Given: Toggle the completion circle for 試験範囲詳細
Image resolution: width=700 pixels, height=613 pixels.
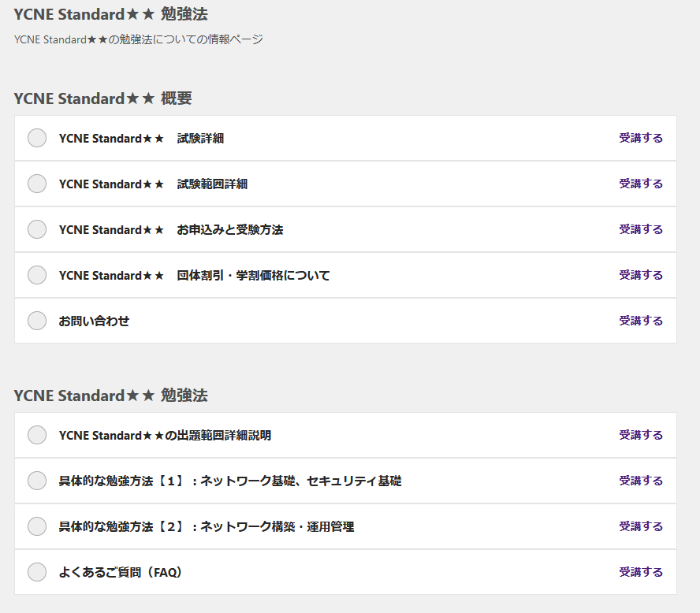Looking at the screenshot, I should [37, 184].
